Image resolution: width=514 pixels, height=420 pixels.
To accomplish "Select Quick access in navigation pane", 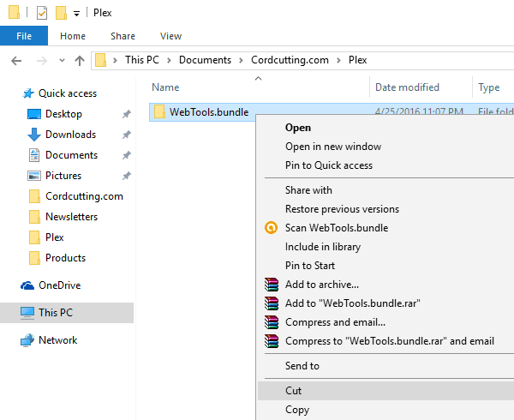I will tap(68, 93).
